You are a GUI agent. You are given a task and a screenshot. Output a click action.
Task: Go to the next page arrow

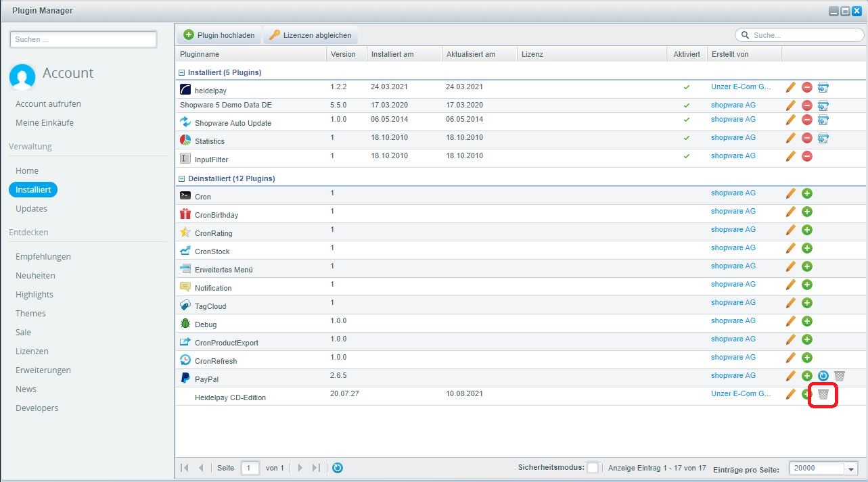click(x=301, y=468)
